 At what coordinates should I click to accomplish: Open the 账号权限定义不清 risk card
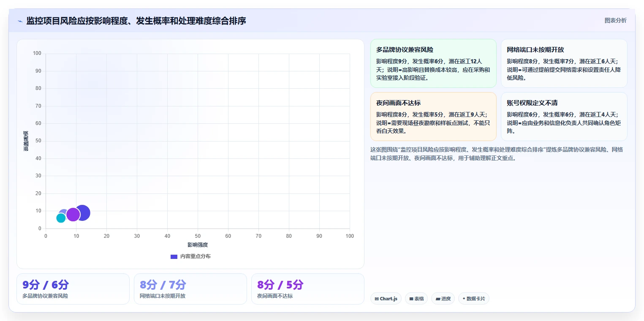(x=564, y=117)
